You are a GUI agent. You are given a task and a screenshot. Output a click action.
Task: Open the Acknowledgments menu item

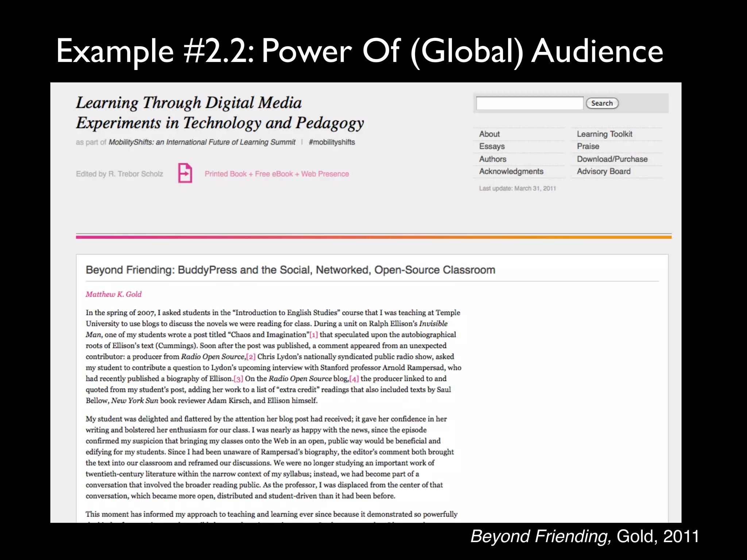click(x=511, y=171)
